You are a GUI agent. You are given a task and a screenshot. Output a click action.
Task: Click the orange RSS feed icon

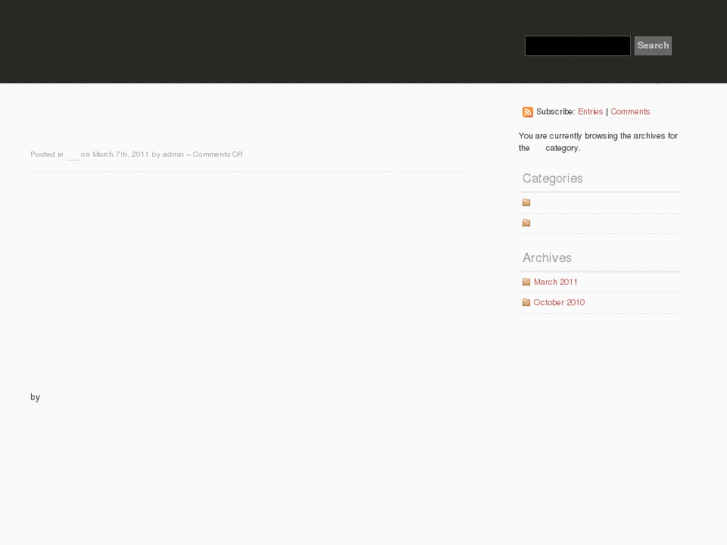tap(528, 112)
